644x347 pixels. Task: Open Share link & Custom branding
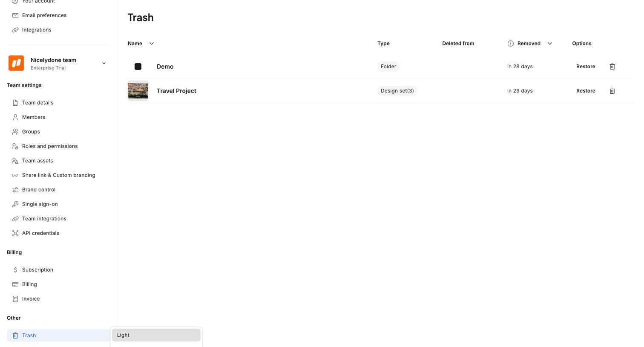pos(58,175)
